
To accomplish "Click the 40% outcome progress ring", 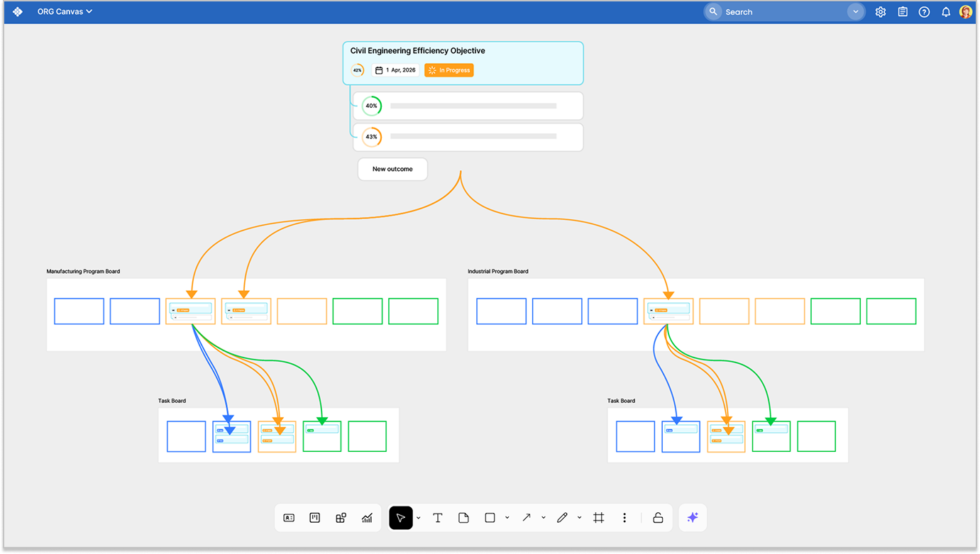I will (x=371, y=106).
